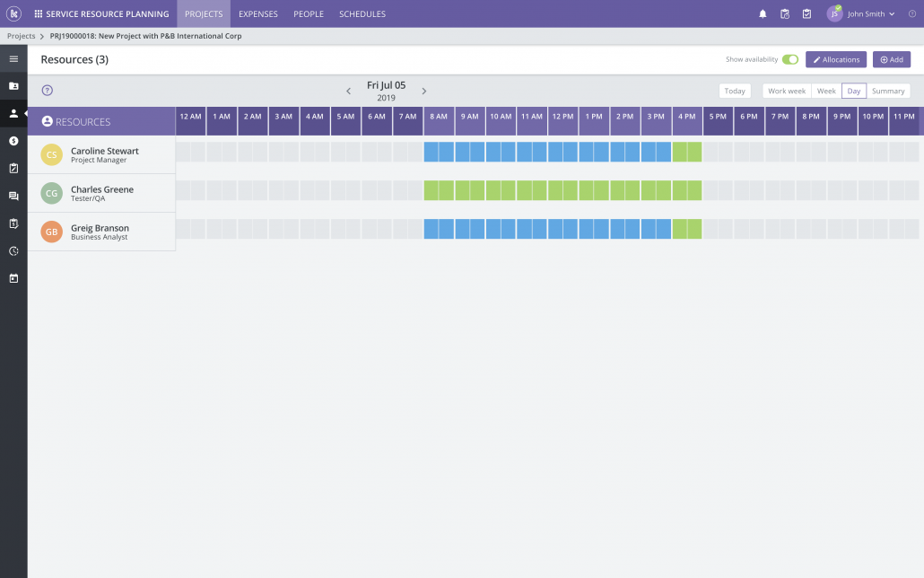The image size is (924, 578).
Task: Open the report clipboard icon in the sidebar
Action: pyautogui.click(x=13, y=223)
